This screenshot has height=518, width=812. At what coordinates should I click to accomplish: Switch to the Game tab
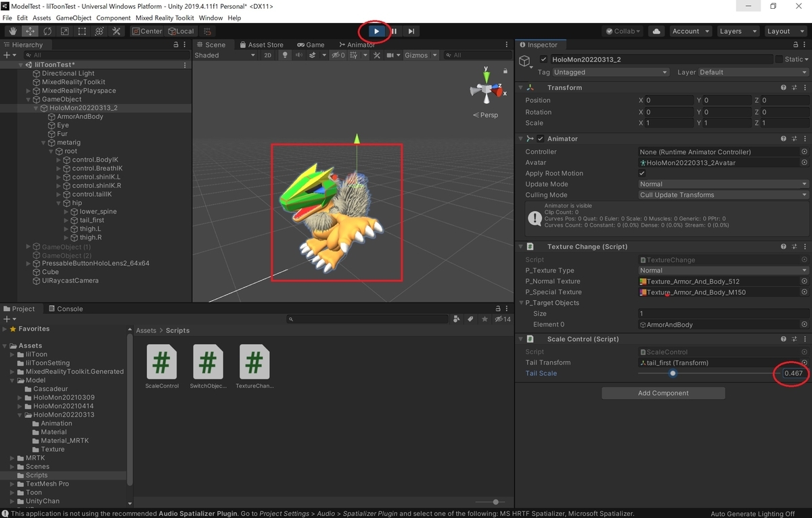click(311, 45)
